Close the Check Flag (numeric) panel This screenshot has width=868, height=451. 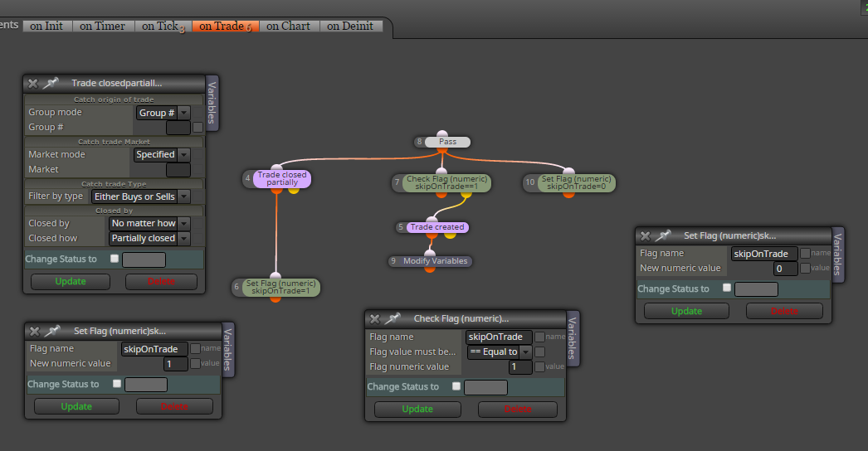point(375,318)
